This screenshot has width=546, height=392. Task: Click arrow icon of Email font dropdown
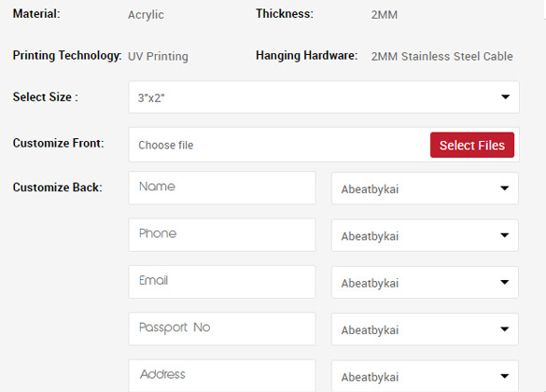point(504,282)
